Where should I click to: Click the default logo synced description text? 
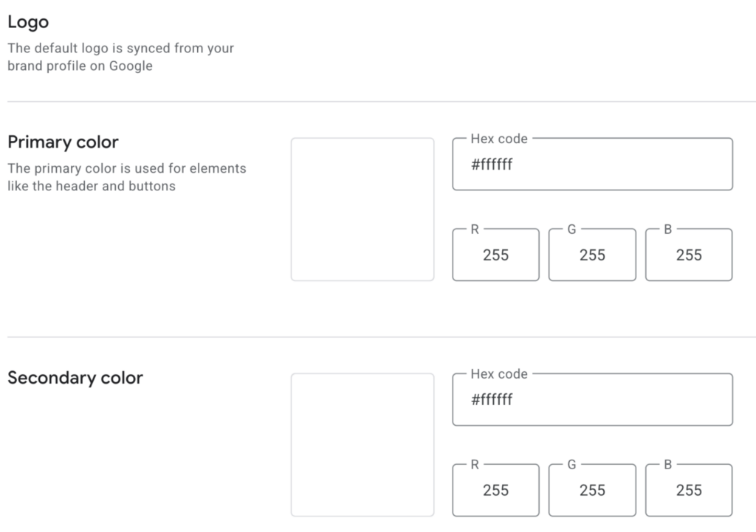pos(120,57)
